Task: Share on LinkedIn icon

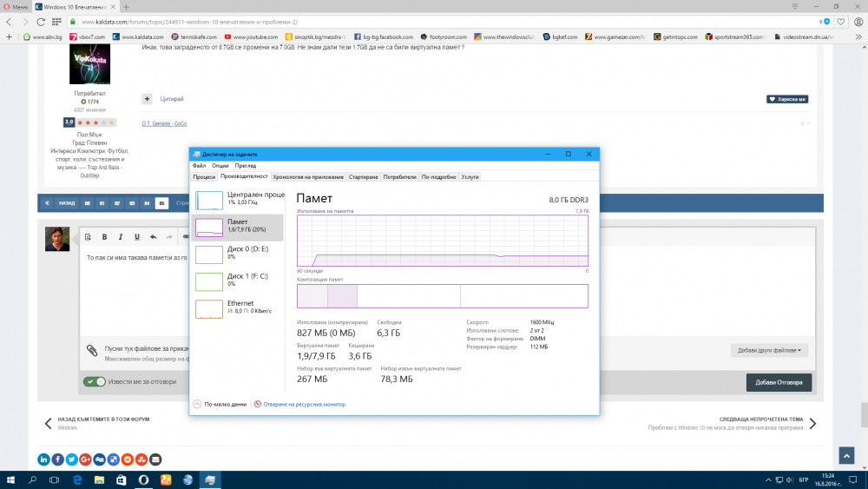Action: [43, 459]
